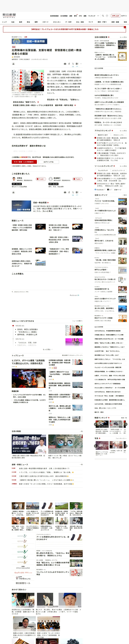The width and height of the screenshot is (129, 644).
Task: Open アメリカ「ロゼ好きの天国」 featured content
Action: point(105,201)
